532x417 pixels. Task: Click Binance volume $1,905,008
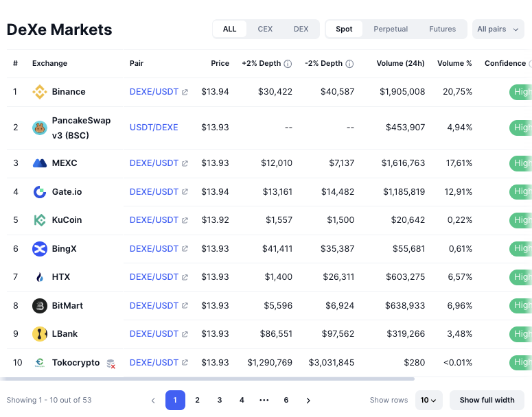(x=402, y=92)
